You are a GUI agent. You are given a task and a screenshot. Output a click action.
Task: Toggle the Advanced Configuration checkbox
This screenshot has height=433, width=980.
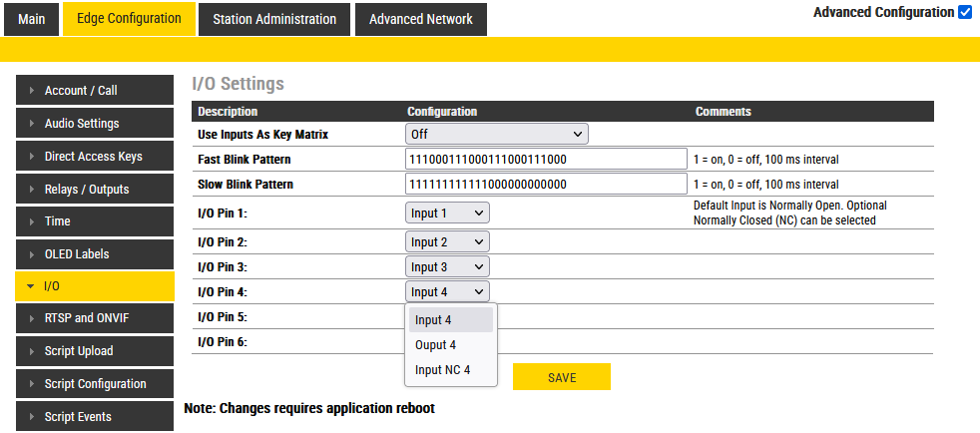coord(964,13)
